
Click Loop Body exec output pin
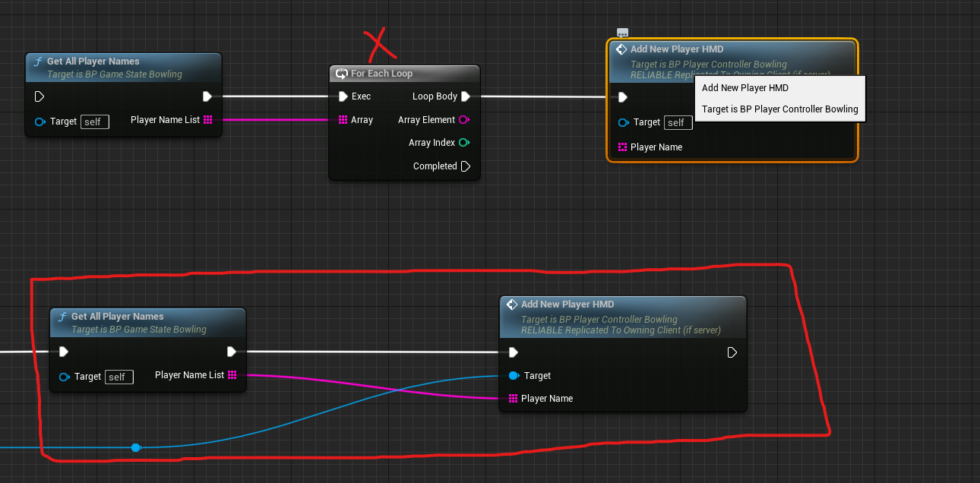coord(466,96)
